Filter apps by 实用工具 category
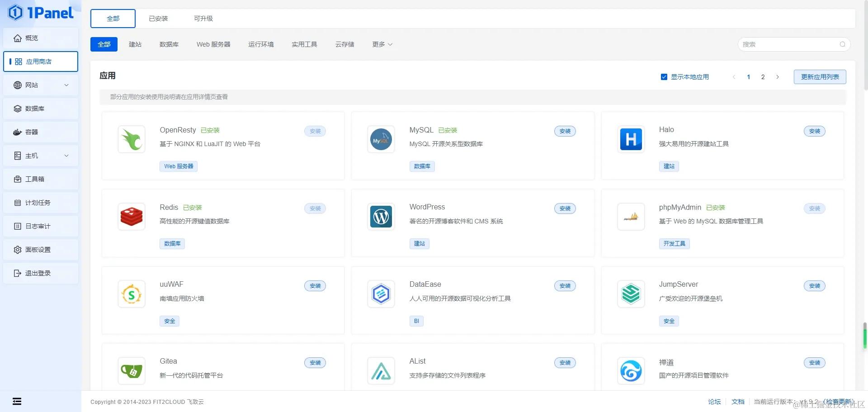 click(x=304, y=44)
